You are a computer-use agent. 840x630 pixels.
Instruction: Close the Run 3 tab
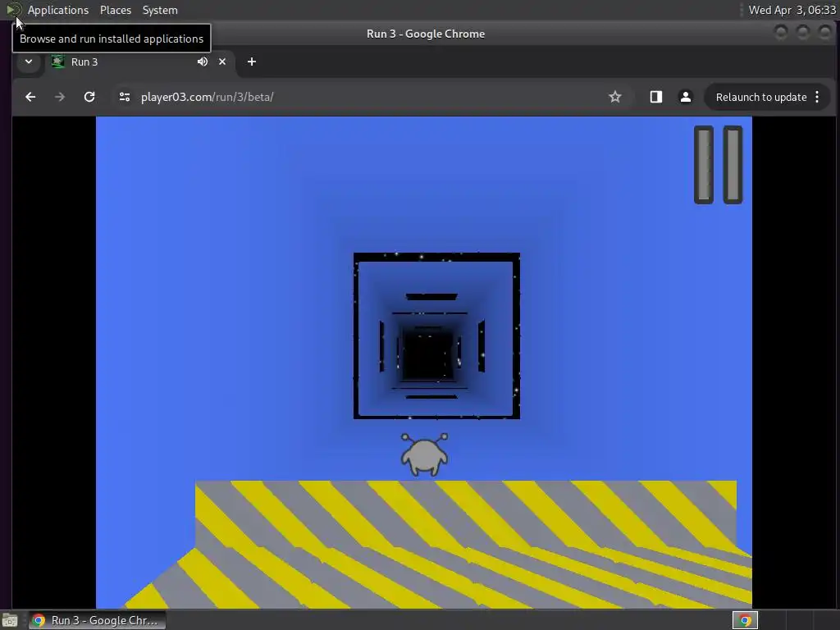click(x=222, y=62)
